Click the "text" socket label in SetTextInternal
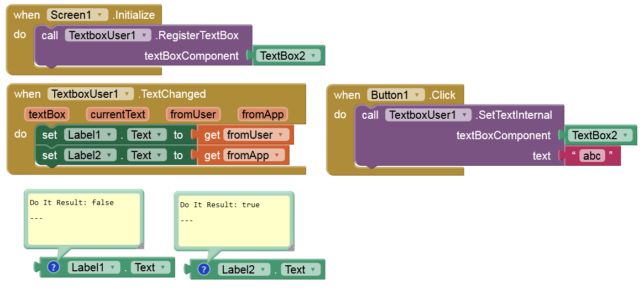The height and width of the screenshot is (289, 644). point(541,156)
